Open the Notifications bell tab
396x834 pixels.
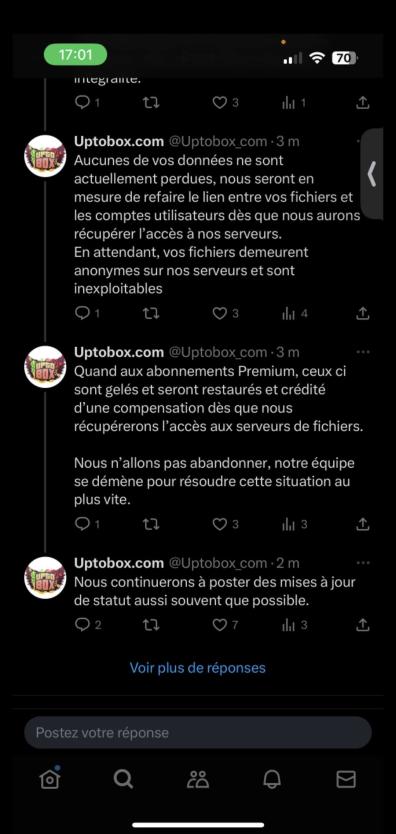(272, 779)
